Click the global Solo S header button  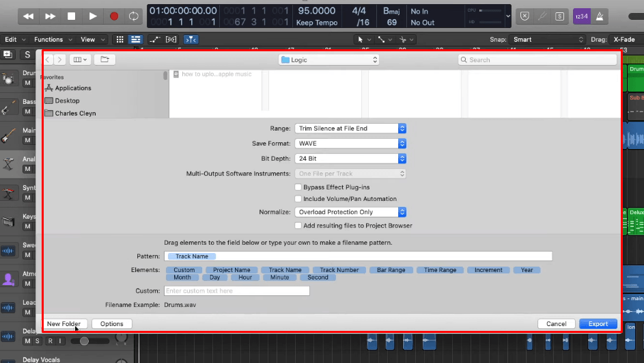[27, 54]
